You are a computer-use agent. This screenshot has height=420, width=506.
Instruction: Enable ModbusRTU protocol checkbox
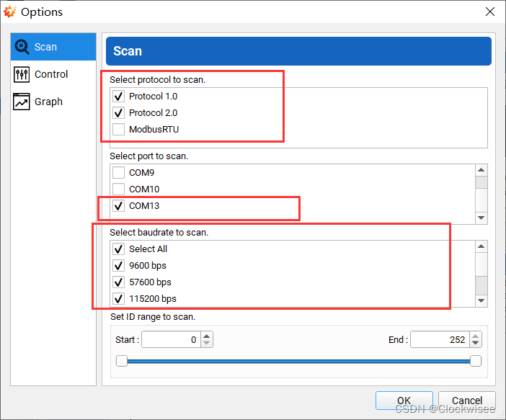coord(118,130)
